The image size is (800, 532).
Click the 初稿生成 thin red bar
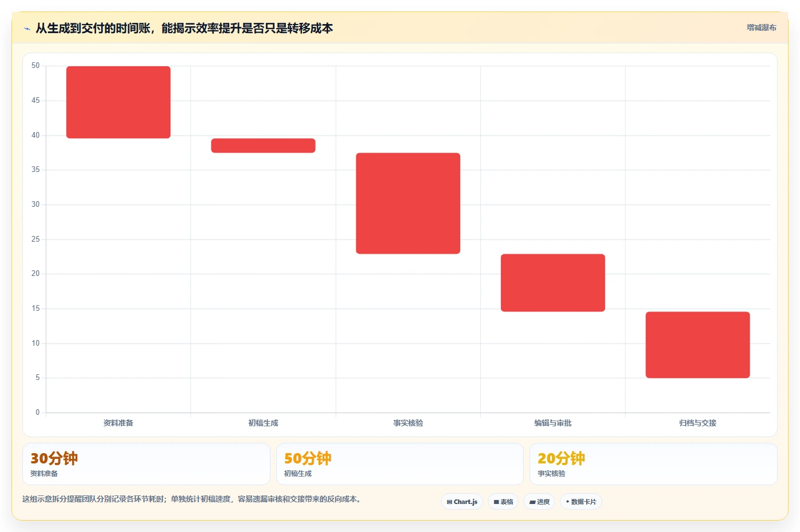[x=263, y=146]
